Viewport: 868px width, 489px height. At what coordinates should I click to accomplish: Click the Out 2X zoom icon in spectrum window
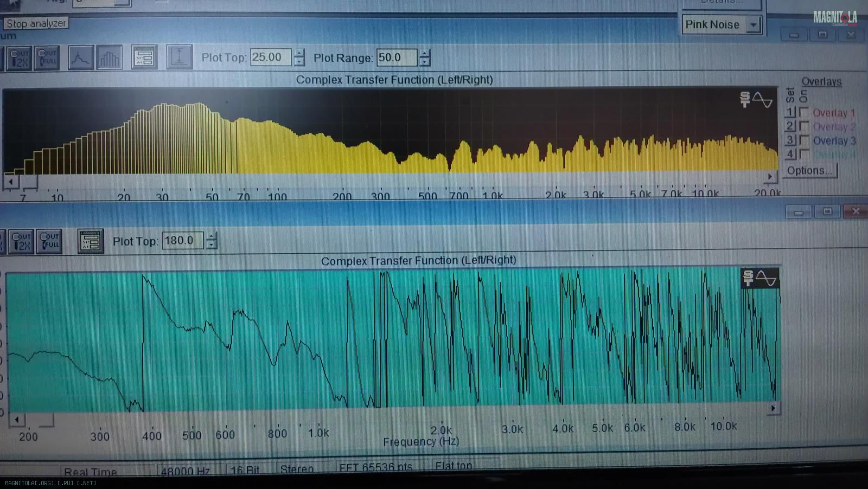click(x=19, y=57)
